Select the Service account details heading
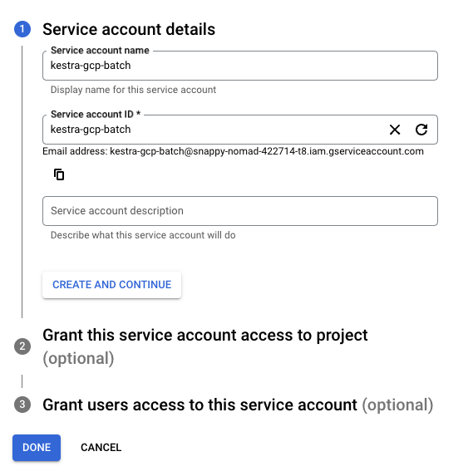Screen dimensions: 473x476 click(129, 29)
